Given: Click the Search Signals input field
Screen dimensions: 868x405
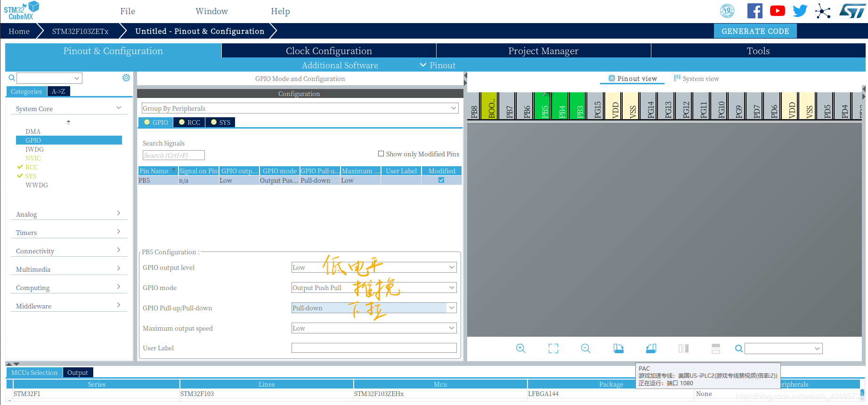Looking at the screenshot, I should click(x=173, y=155).
